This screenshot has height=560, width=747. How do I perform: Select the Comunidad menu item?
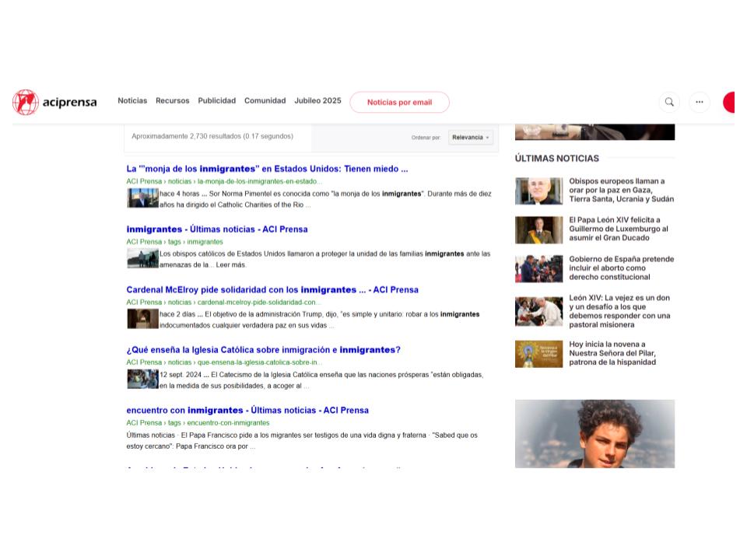tap(265, 101)
